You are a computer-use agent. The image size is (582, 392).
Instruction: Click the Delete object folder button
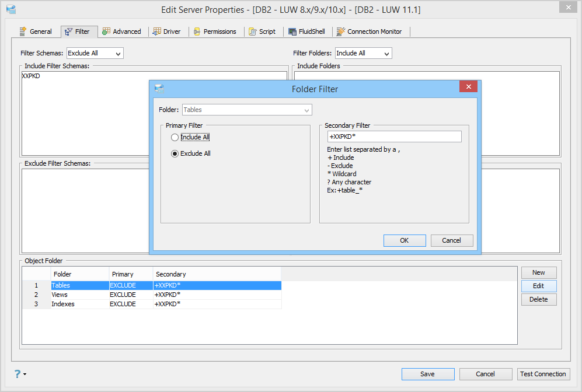point(539,299)
